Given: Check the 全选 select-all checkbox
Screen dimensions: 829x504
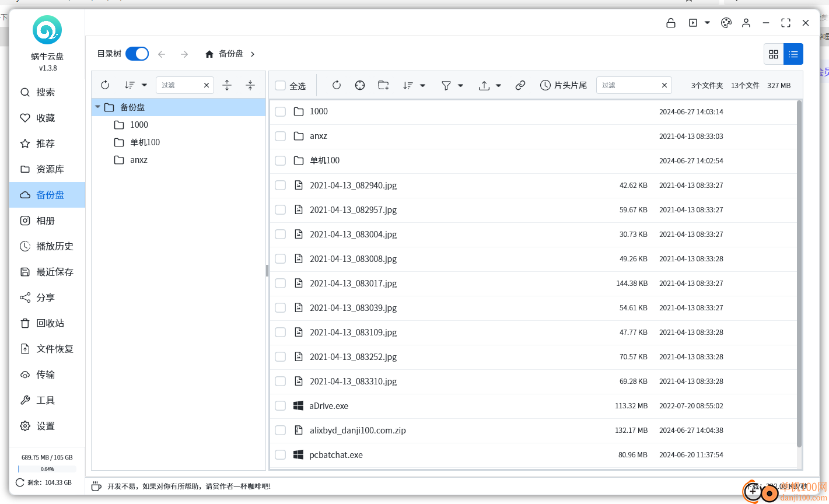Looking at the screenshot, I should [281, 86].
